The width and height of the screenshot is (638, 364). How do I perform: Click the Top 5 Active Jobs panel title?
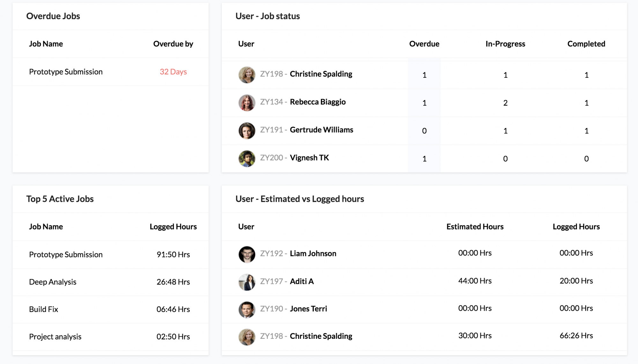60,199
